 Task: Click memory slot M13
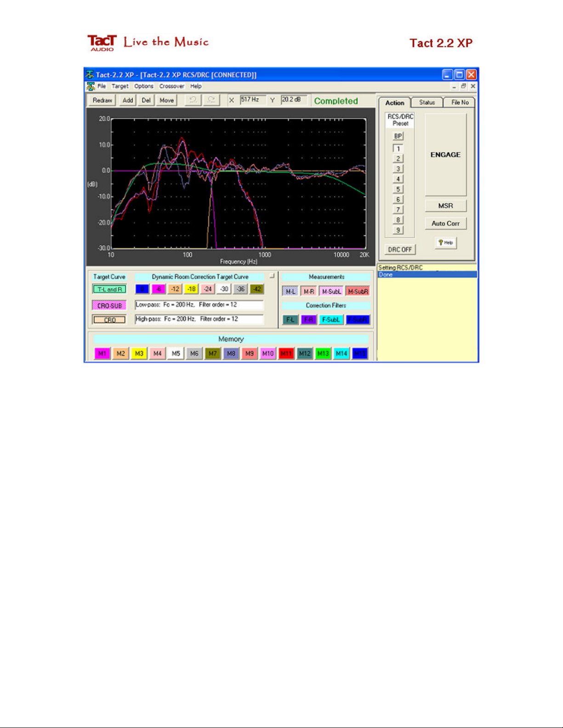pos(323,353)
